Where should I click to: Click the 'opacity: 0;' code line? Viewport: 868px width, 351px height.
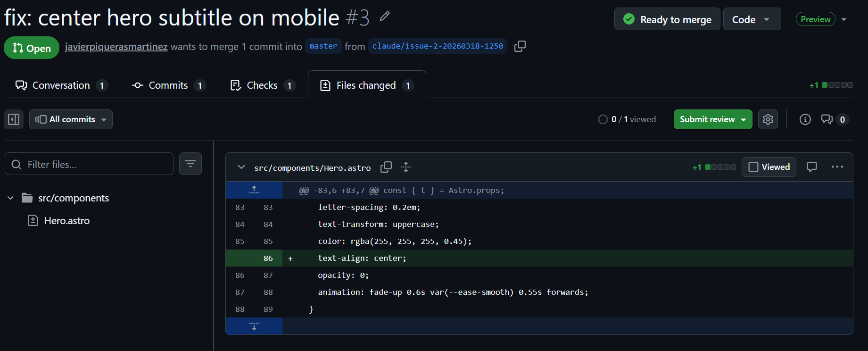click(343, 276)
